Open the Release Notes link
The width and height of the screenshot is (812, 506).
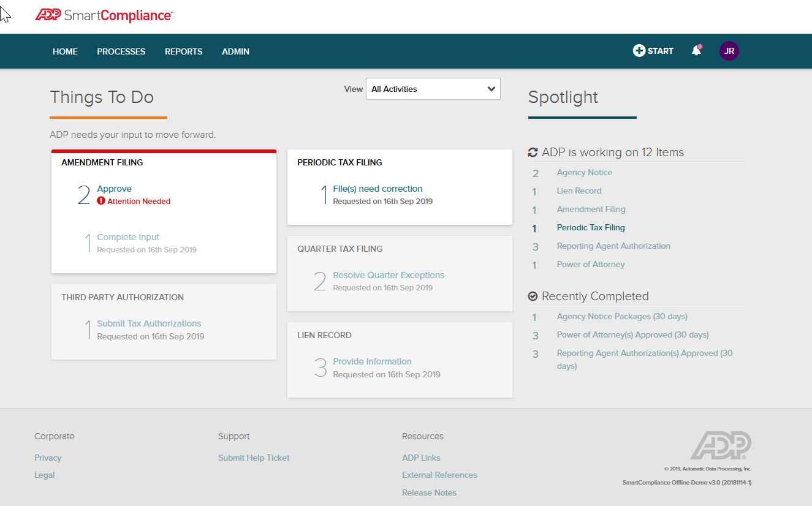pyautogui.click(x=429, y=493)
